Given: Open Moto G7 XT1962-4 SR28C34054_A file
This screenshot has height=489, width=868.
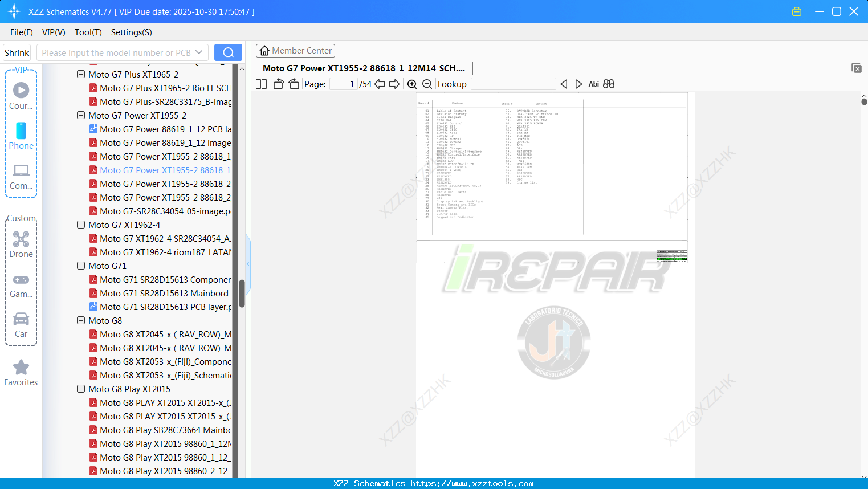Looking at the screenshot, I should [160, 239].
